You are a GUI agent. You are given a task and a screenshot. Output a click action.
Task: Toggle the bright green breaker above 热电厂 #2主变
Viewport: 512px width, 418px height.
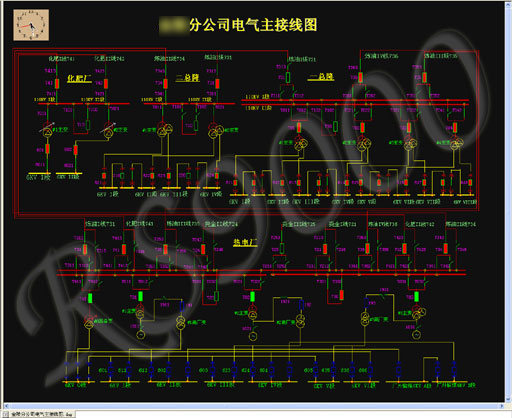tap(252, 296)
